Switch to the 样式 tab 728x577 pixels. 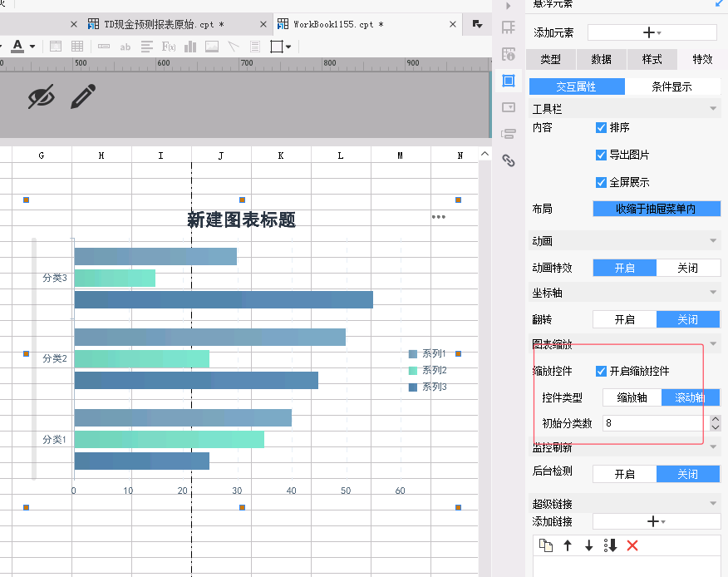652,59
